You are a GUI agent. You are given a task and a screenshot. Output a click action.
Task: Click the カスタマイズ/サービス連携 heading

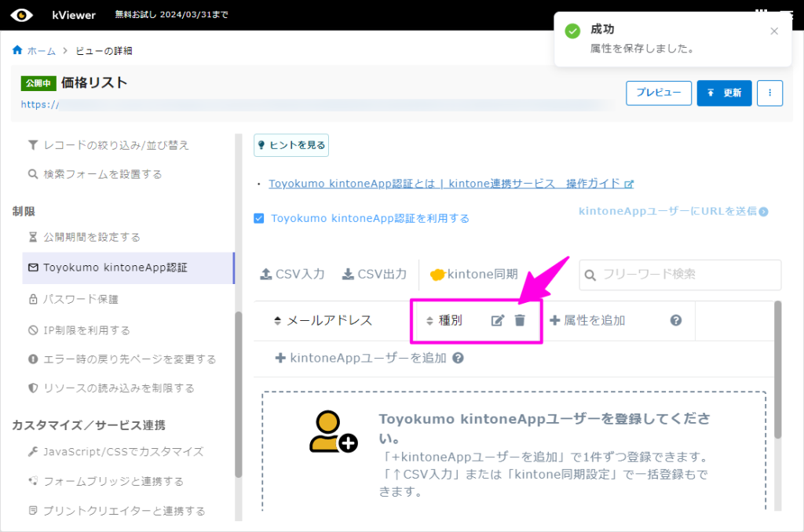pyautogui.click(x=89, y=425)
